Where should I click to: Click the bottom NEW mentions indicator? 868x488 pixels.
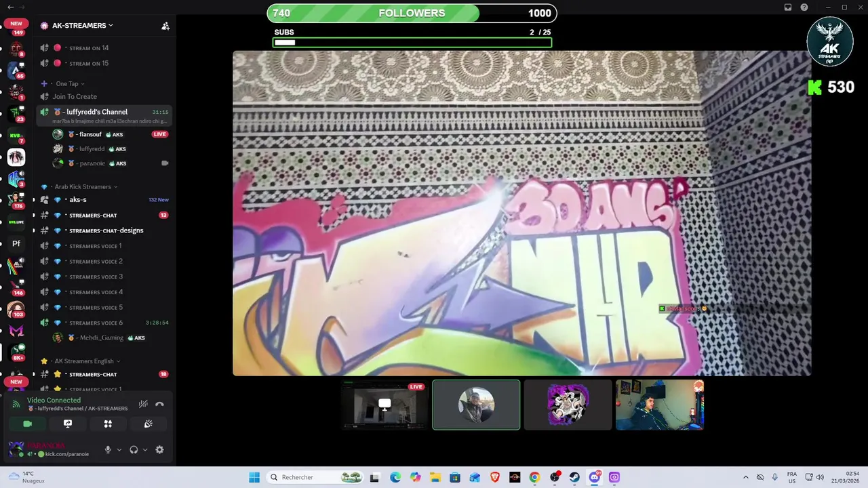[16, 382]
